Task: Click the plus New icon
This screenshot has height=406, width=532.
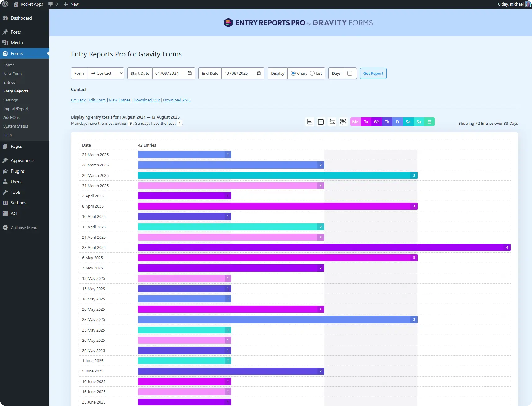Action: pyautogui.click(x=66, y=4)
